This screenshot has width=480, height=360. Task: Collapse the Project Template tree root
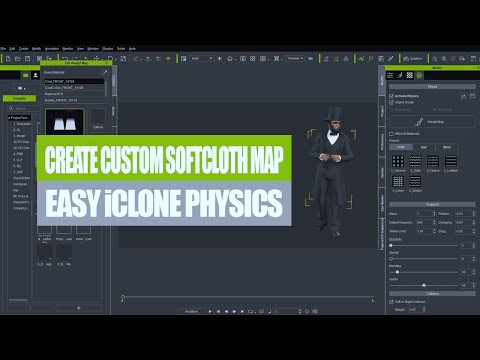tap(9, 118)
